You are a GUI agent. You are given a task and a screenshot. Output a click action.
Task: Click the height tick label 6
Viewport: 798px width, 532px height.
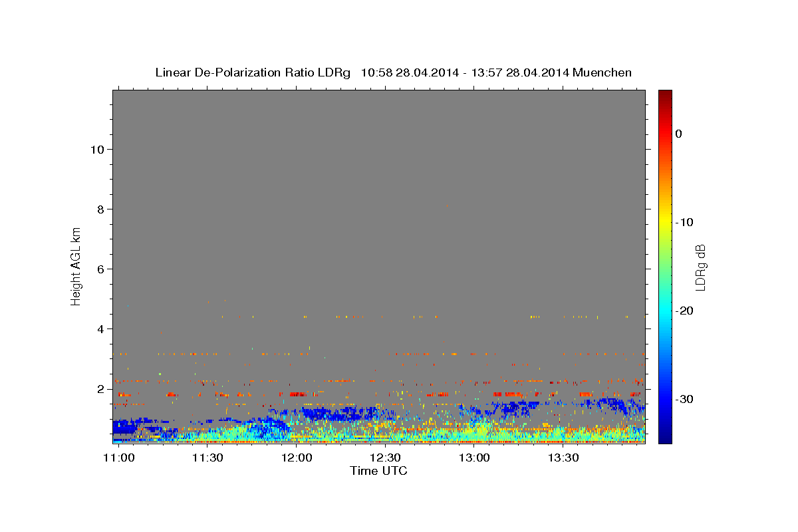[x=101, y=269]
